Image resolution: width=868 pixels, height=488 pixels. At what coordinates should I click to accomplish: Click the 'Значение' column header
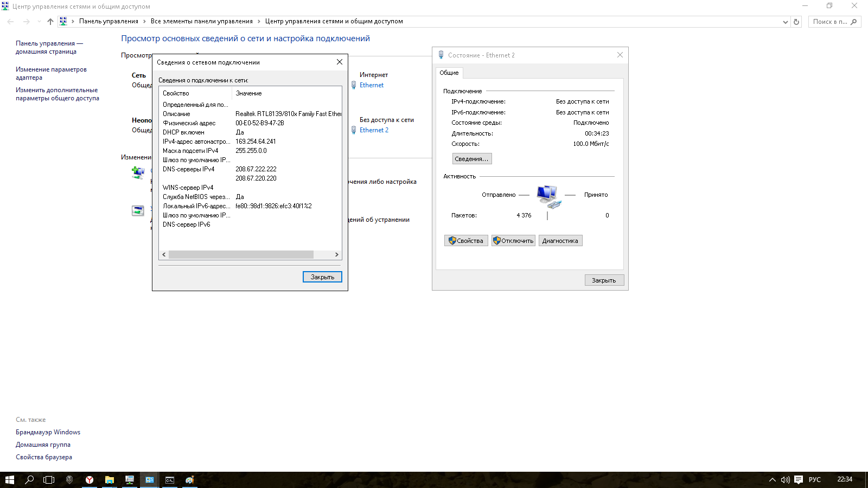point(287,93)
